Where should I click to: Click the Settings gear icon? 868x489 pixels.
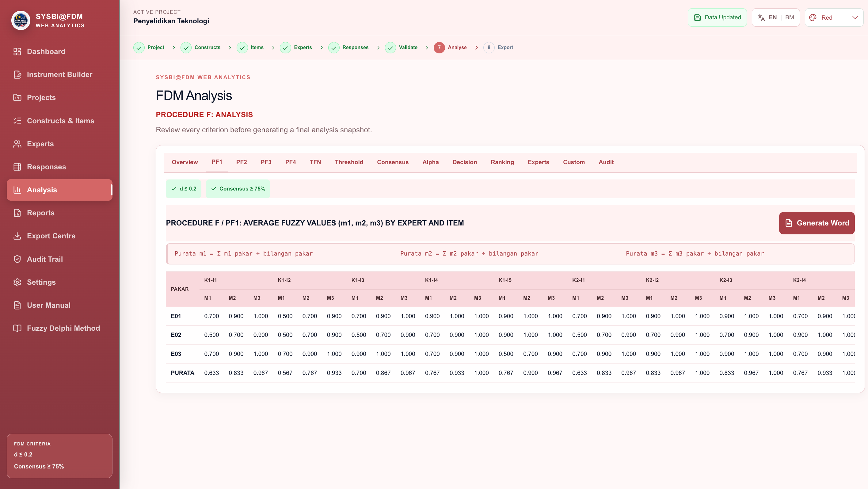17,282
